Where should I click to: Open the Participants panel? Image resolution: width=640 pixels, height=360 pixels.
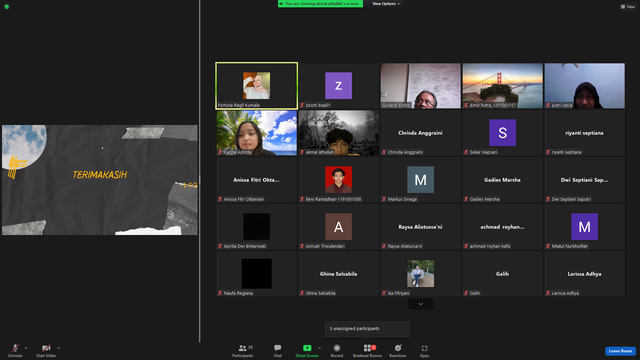[x=243, y=350]
